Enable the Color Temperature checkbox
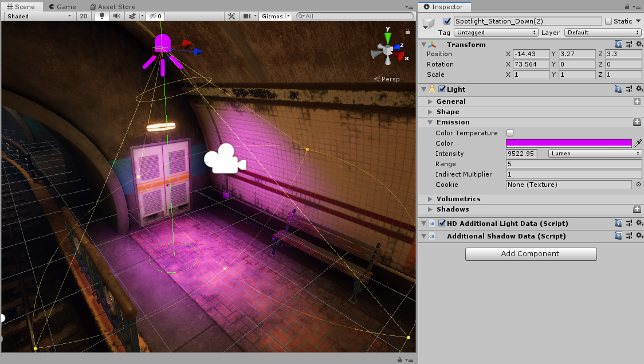 [x=509, y=132]
